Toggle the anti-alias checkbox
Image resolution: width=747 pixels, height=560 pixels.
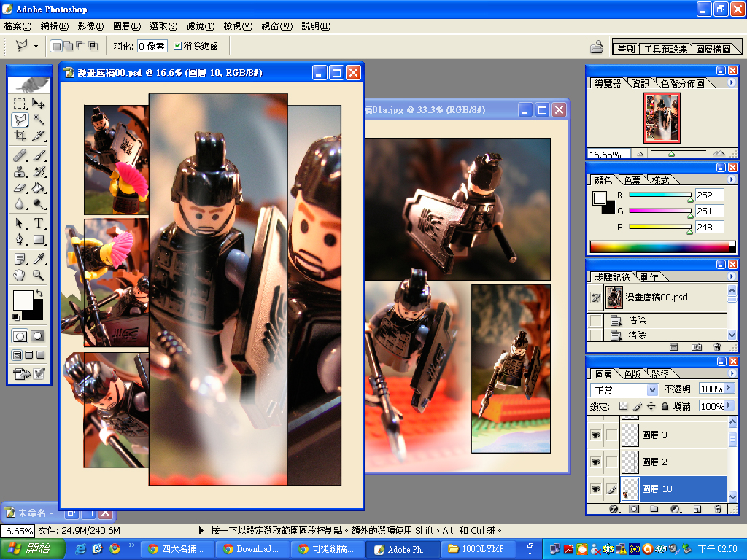[178, 46]
